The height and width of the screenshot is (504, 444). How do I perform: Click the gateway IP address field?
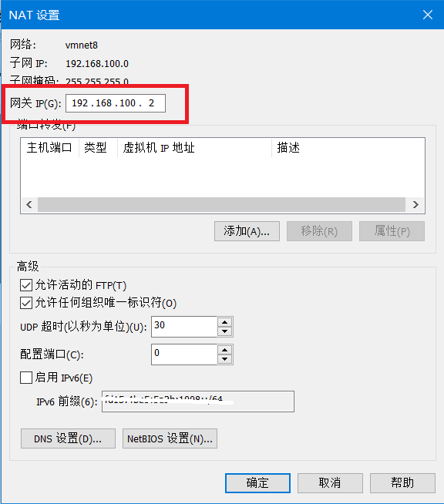click(x=116, y=103)
